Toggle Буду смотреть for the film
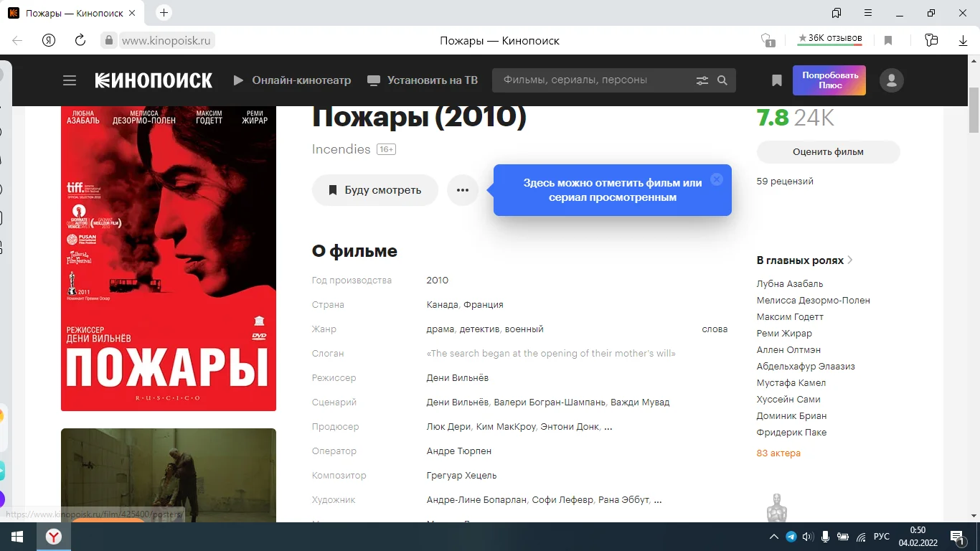 point(374,189)
